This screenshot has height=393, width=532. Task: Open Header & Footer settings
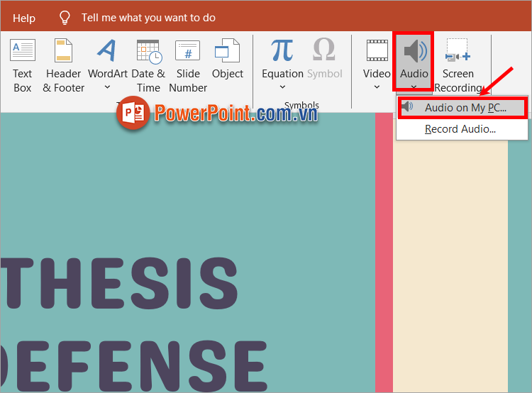coord(63,65)
